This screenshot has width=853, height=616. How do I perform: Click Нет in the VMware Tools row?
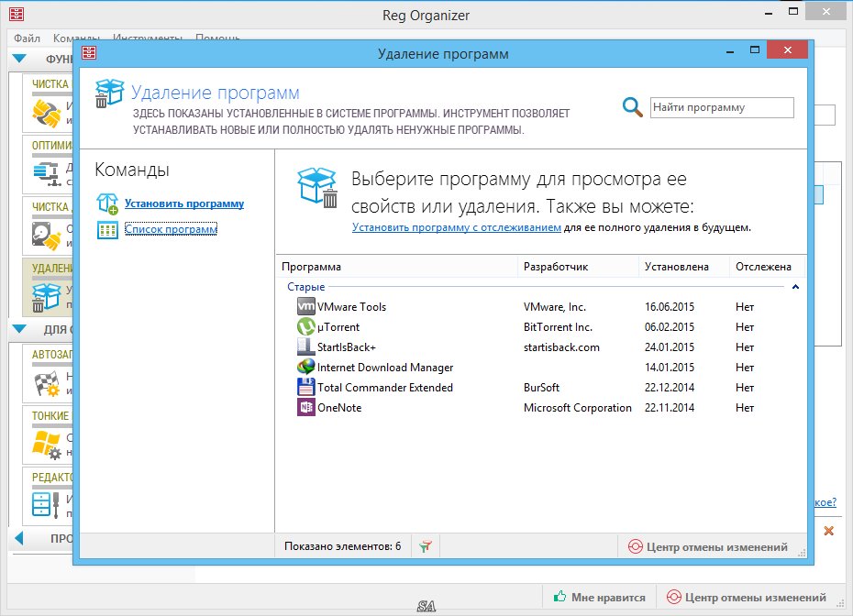click(745, 307)
